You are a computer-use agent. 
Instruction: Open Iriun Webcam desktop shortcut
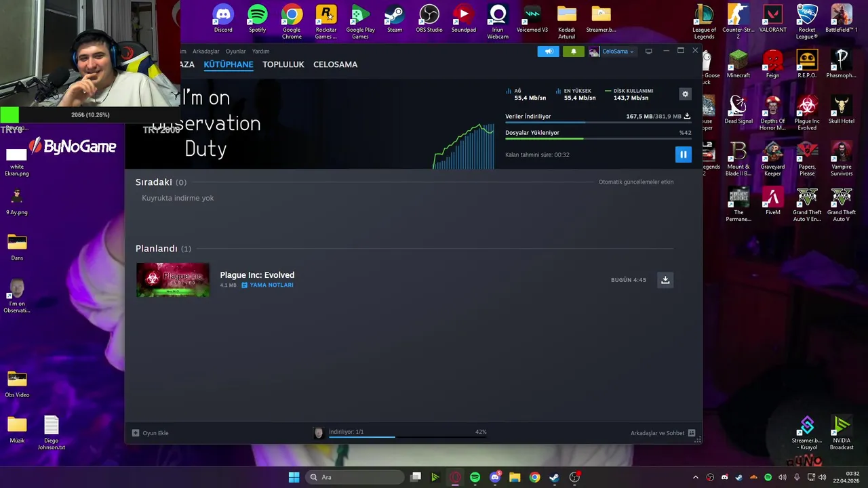pos(498,21)
